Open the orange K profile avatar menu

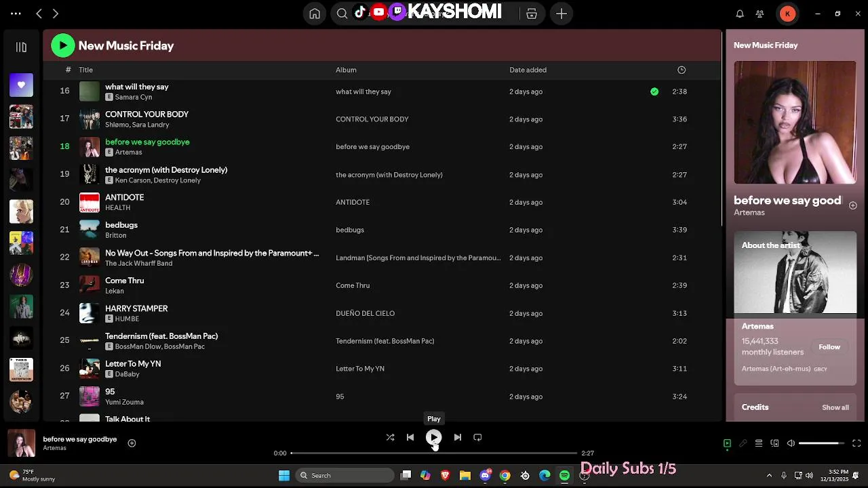pyautogui.click(x=787, y=14)
